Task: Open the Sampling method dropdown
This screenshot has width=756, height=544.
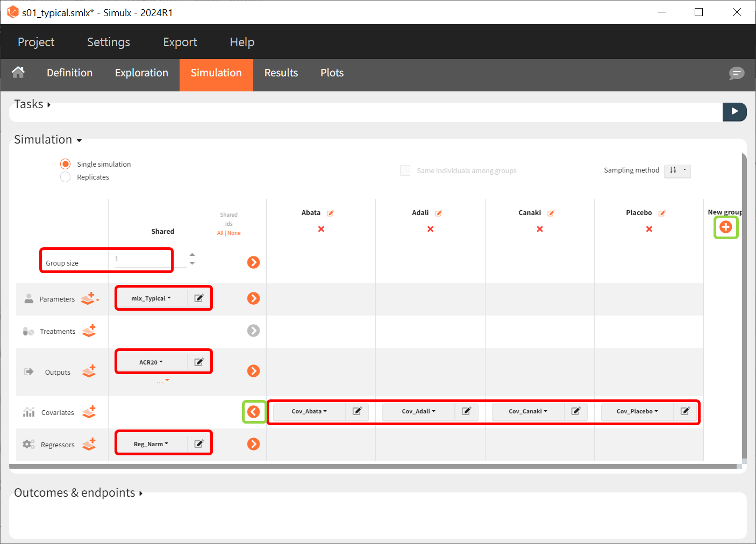Action: [677, 170]
